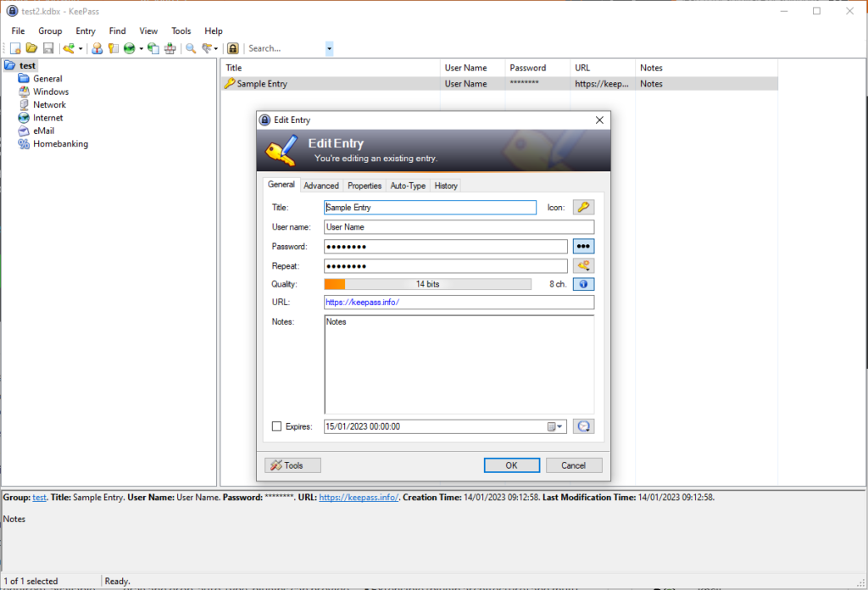Click the Add Entry key icon

tap(69, 48)
